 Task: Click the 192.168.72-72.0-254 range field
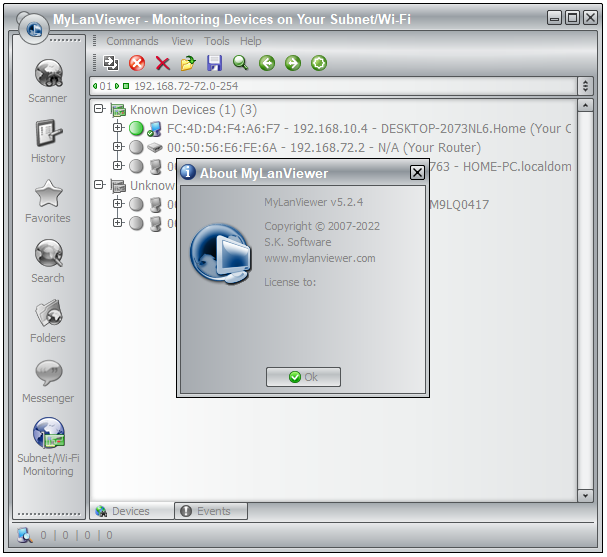coord(334,86)
